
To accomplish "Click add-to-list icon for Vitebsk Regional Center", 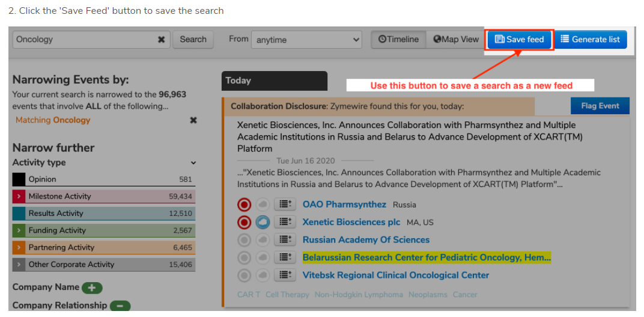I will point(285,275).
